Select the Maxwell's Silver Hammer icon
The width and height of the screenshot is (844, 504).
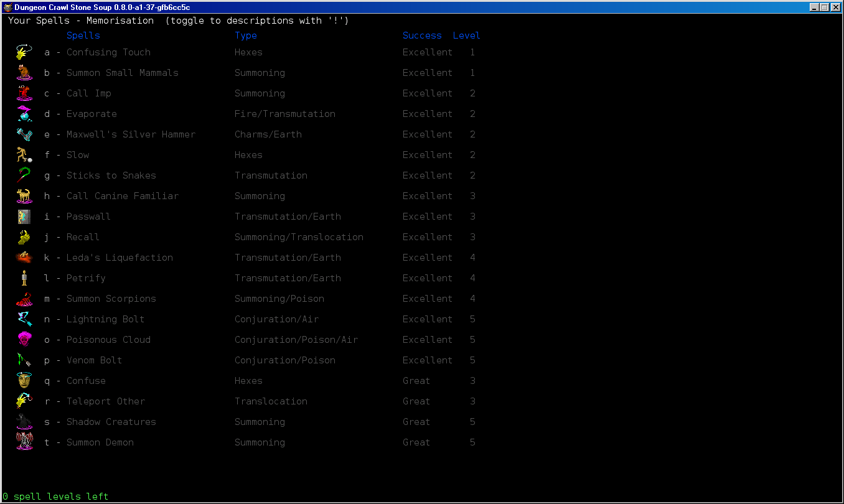(24, 134)
